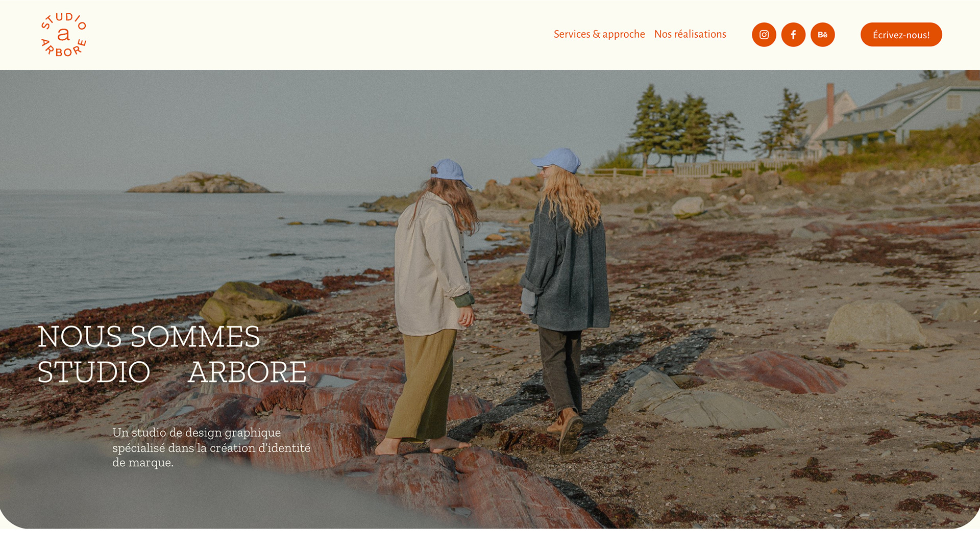Click the word STUDIO in the headline
980x554 pixels.
(94, 372)
